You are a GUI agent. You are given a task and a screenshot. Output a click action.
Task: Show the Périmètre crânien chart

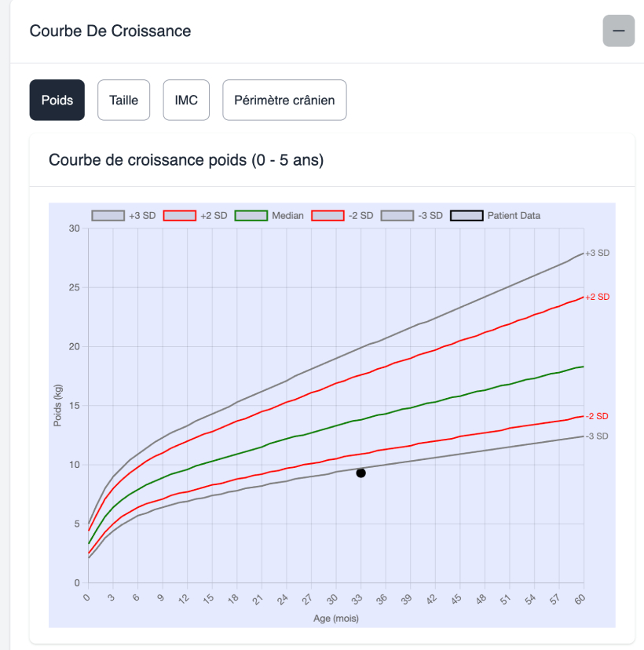pos(284,100)
